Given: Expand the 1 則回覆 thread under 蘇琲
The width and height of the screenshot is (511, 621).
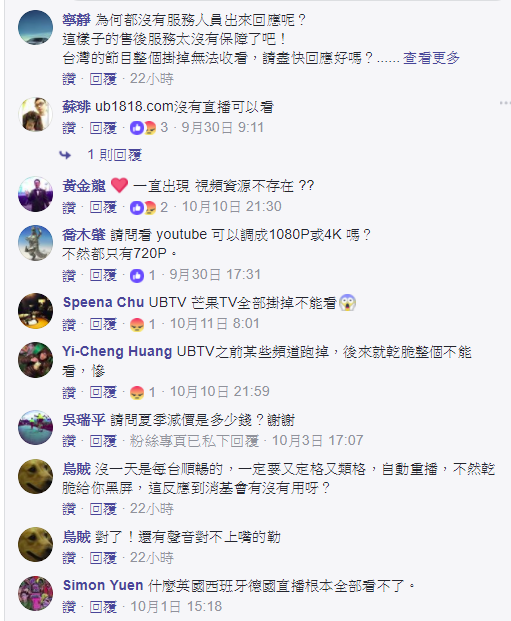Looking at the screenshot, I should tap(114, 155).
